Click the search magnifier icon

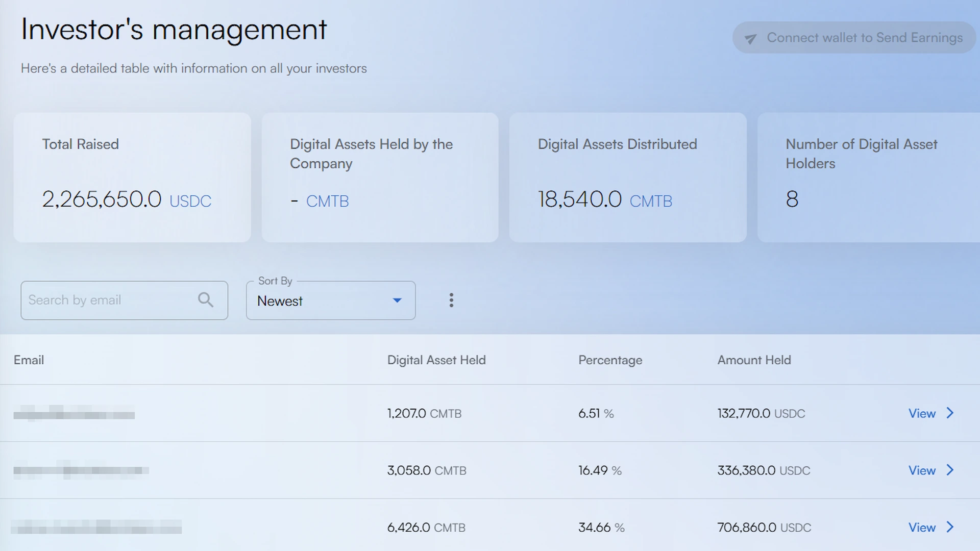[206, 300]
